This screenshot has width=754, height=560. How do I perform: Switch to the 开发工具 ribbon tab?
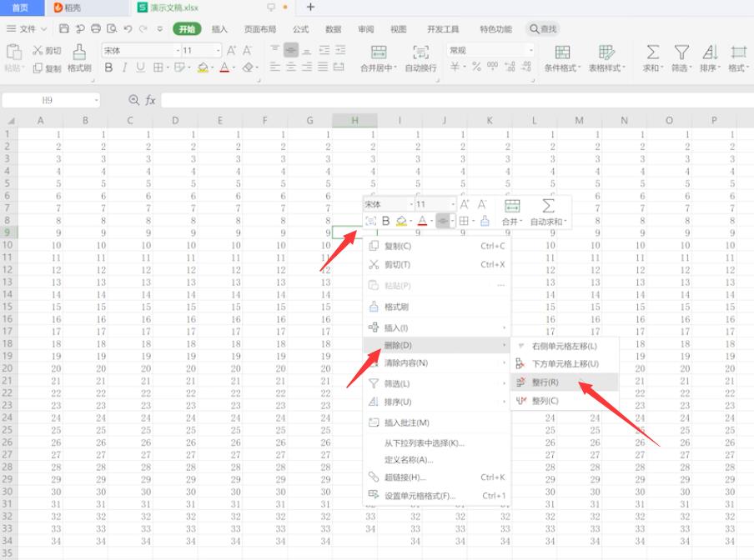[x=443, y=29]
